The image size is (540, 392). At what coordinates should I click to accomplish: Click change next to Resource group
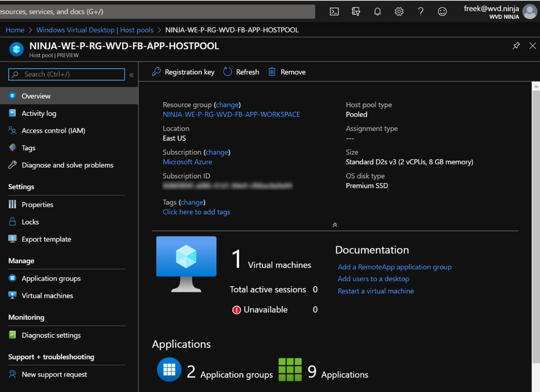(x=227, y=105)
